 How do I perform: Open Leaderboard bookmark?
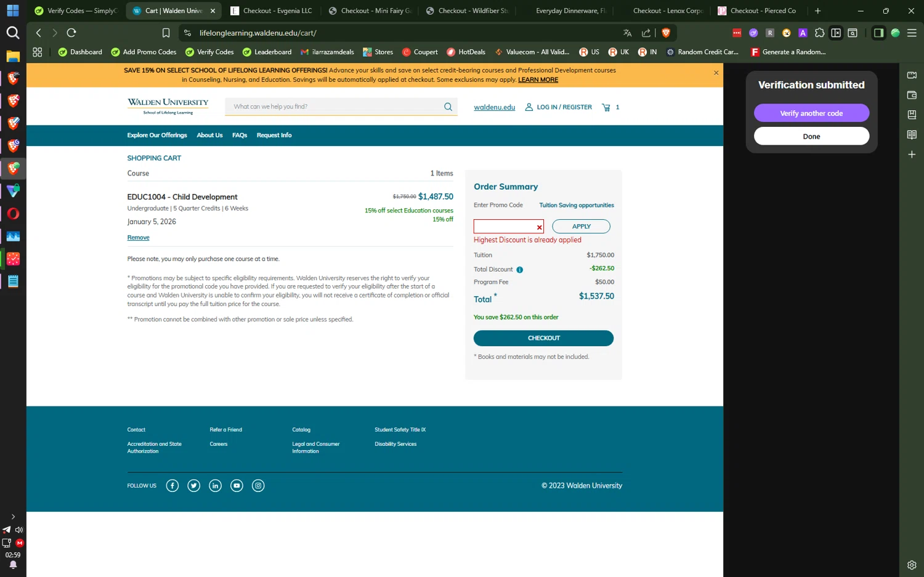[267, 52]
